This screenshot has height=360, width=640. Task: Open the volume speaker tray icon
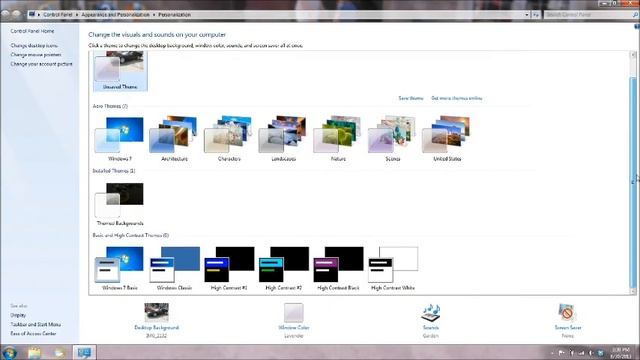click(591, 353)
